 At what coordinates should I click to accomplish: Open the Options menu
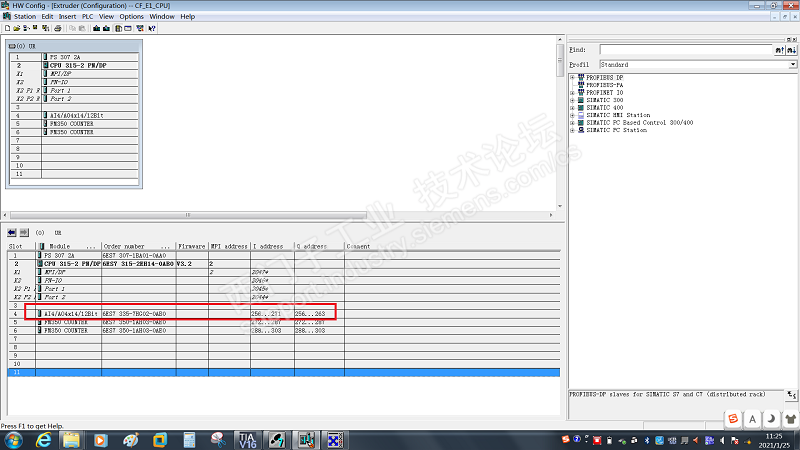(132, 16)
